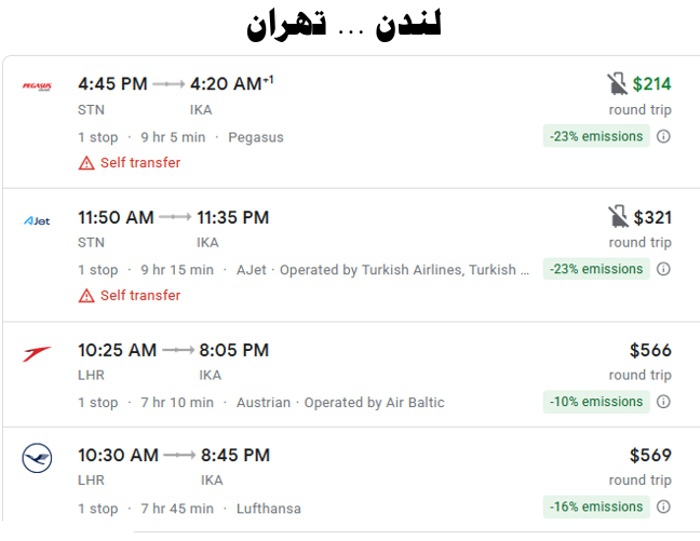Viewport: 700px width, 541px height.
Task: Click no-baggage icon beside $214
Action: (617, 84)
